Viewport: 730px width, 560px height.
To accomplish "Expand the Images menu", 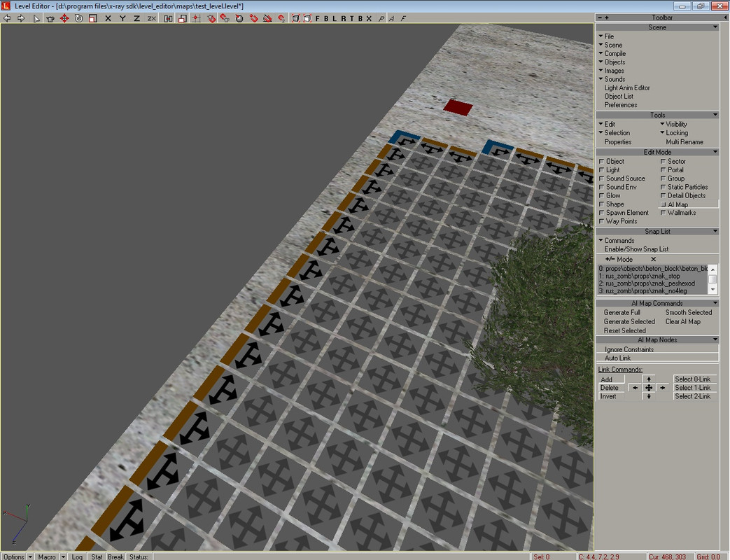I will (x=611, y=71).
